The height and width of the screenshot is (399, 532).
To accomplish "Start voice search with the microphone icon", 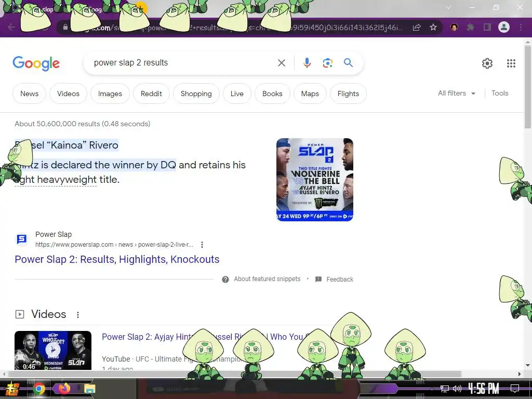I will point(307,63).
